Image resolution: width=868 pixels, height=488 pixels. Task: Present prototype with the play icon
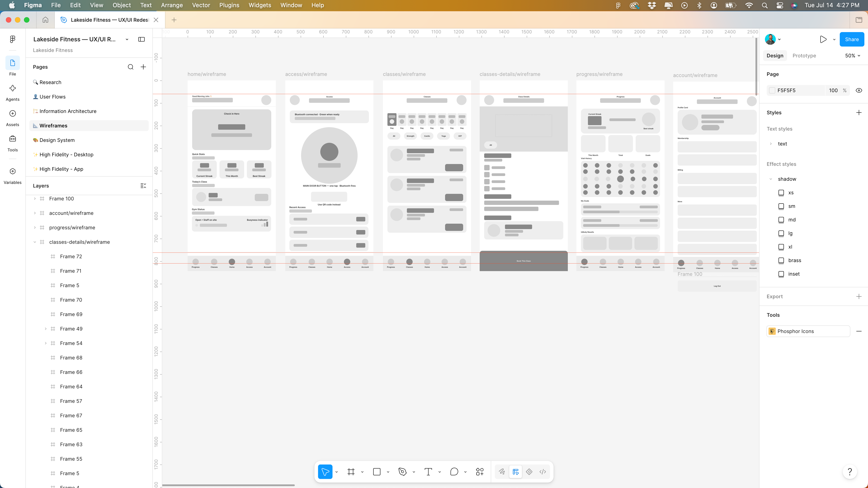pyautogui.click(x=823, y=39)
